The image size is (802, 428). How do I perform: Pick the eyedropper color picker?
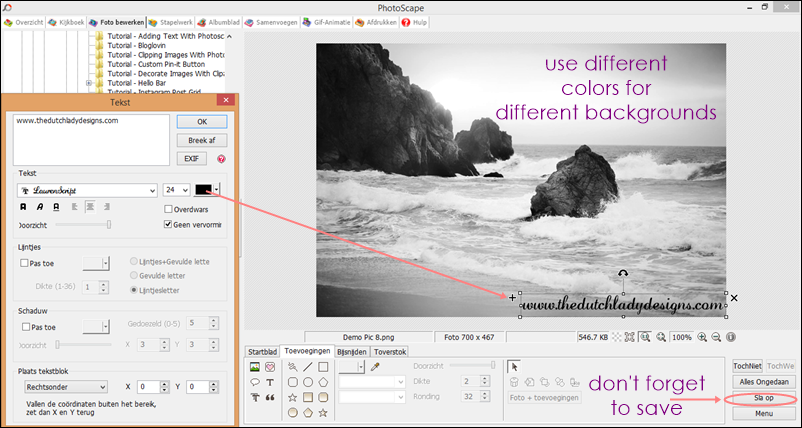pyautogui.click(x=375, y=367)
